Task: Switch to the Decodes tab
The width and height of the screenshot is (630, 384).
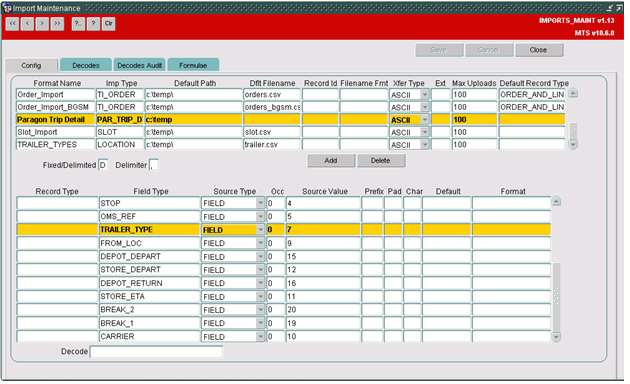Action: tap(86, 65)
